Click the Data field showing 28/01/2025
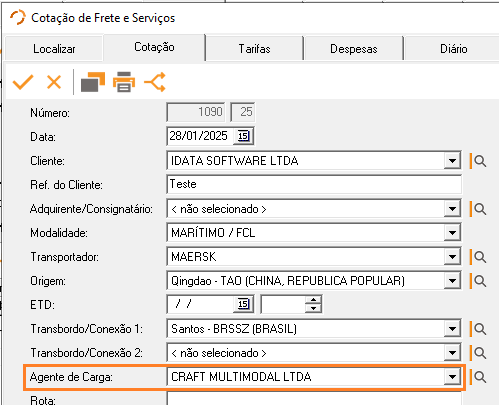The image size is (499, 405). coord(200,136)
